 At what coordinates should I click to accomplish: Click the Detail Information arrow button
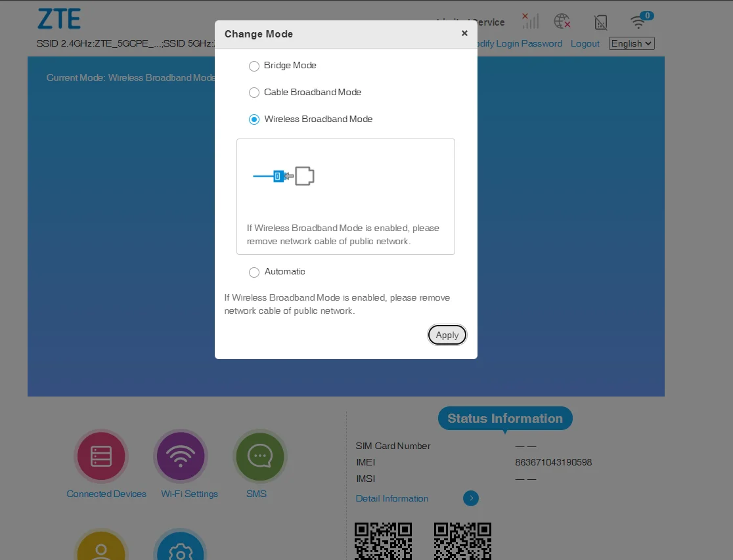pyautogui.click(x=471, y=498)
